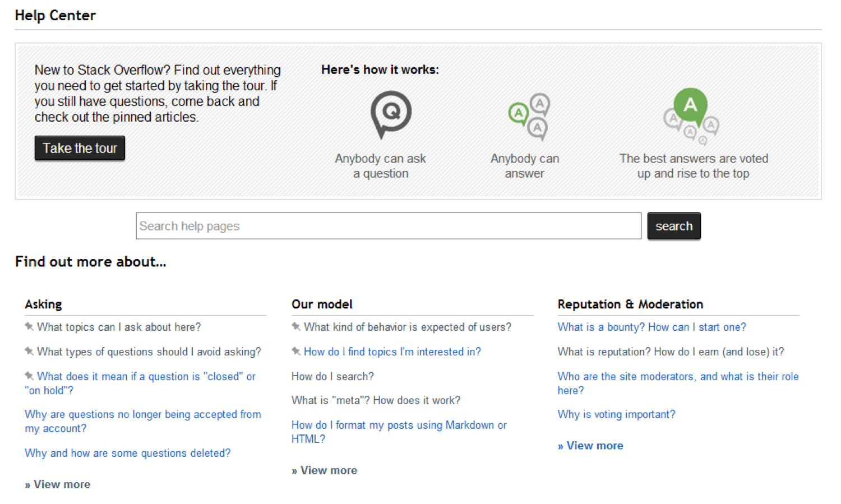Image resolution: width=841 pixels, height=504 pixels.
Task: Open "What types of questions should I avoid asking?"
Action: [x=149, y=352]
